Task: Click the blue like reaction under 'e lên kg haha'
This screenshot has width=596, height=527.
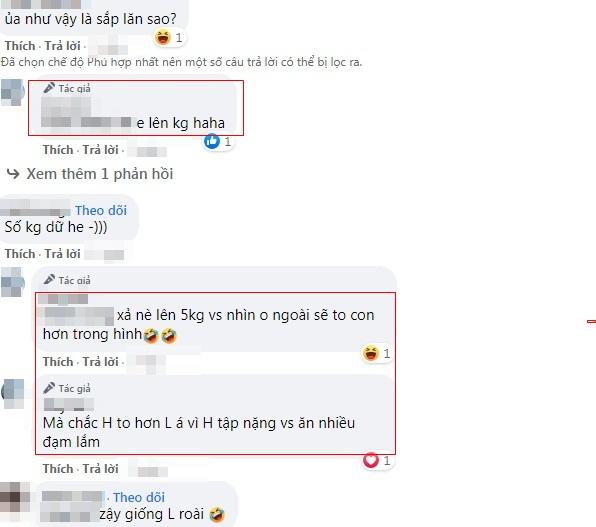Action: pos(212,141)
